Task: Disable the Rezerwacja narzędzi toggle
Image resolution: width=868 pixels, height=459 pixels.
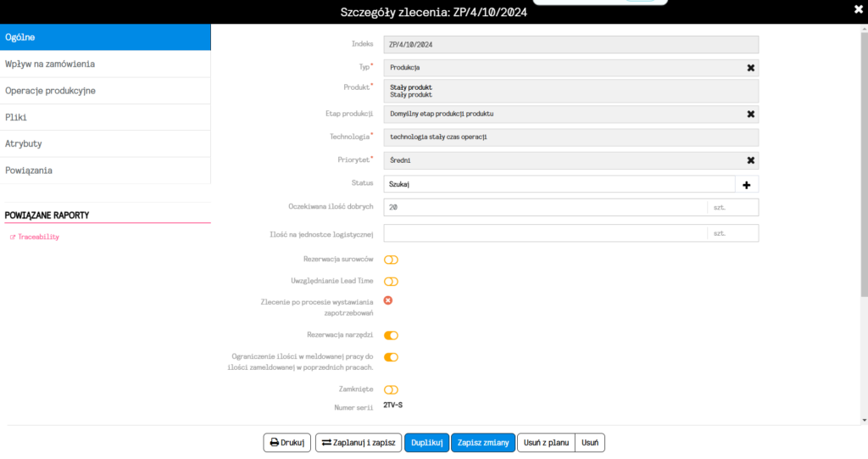Action: point(391,336)
